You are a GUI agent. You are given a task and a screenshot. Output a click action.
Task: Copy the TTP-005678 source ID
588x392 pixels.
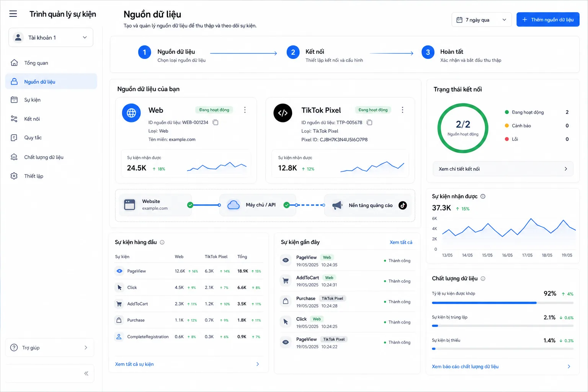[x=369, y=122]
